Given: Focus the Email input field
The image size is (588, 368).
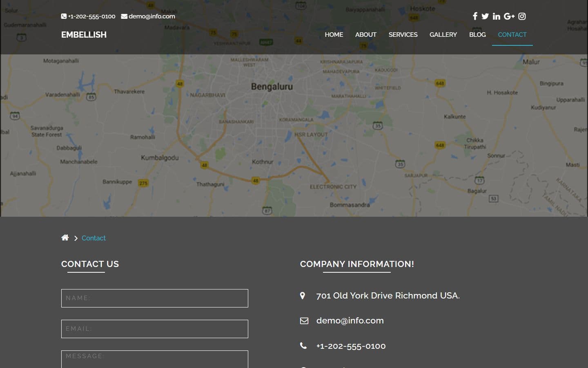Looking at the screenshot, I should coord(155,329).
